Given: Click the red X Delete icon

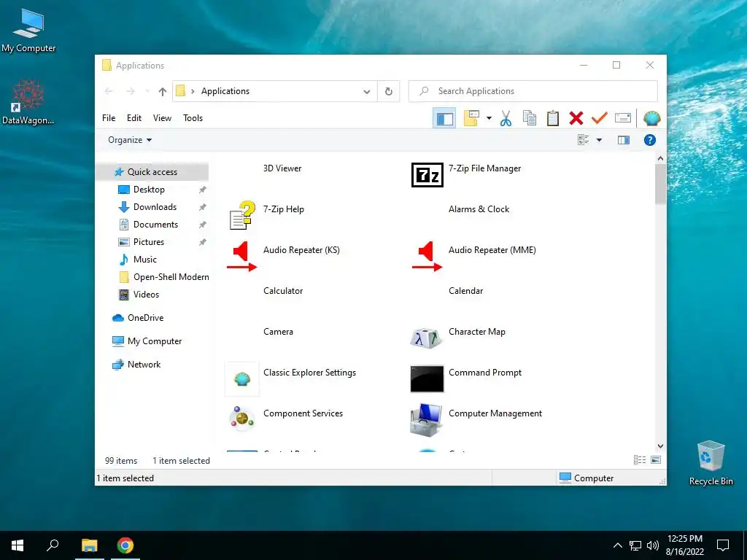Looking at the screenshot, I should (x=576, y=118).
